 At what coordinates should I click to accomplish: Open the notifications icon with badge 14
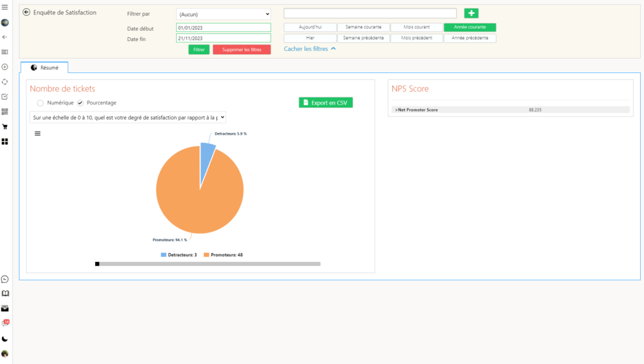5,323
